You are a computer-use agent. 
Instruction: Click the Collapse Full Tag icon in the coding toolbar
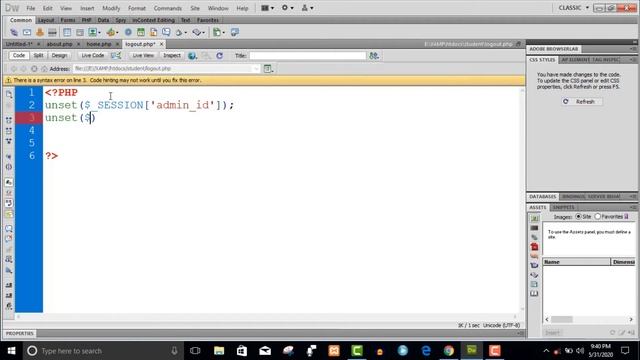[x=9, y=120]
